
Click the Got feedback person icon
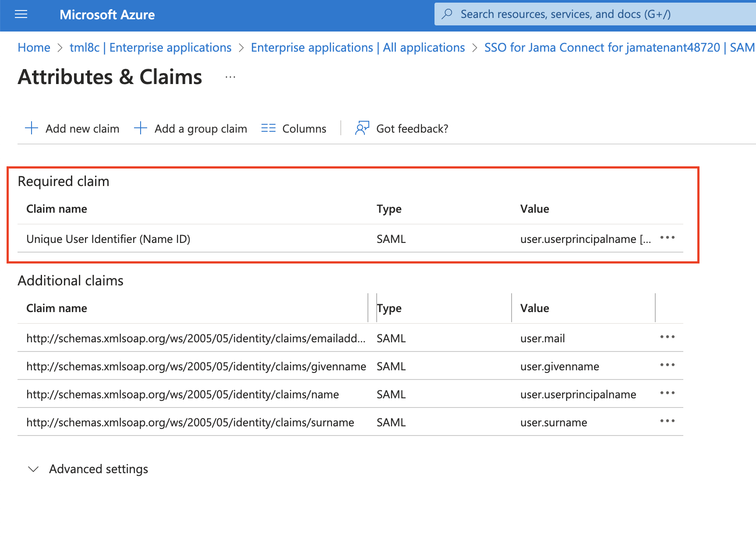(x=362, y=128)
